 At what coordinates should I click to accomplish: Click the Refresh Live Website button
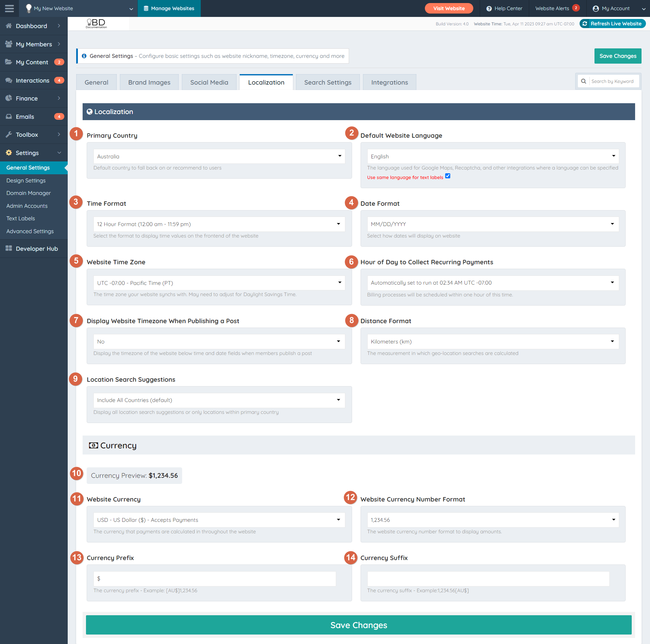pyautogui.click(x=612, y=23)
